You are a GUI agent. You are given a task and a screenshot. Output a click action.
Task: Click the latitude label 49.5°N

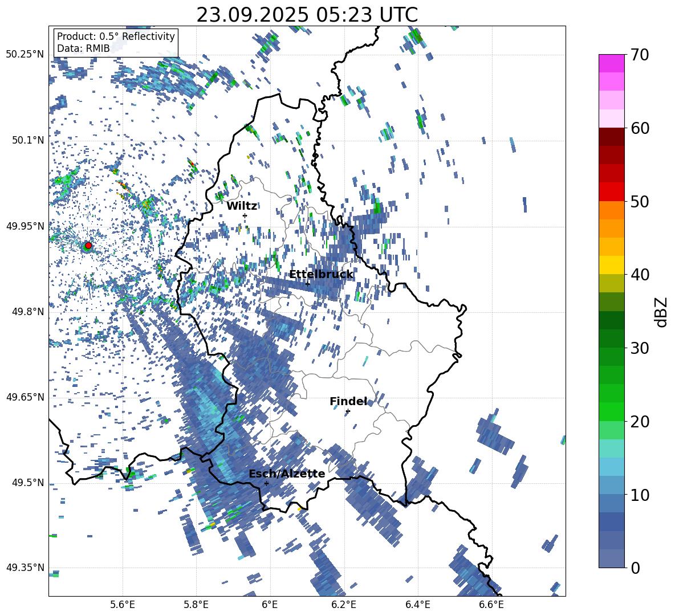point(27,482)
